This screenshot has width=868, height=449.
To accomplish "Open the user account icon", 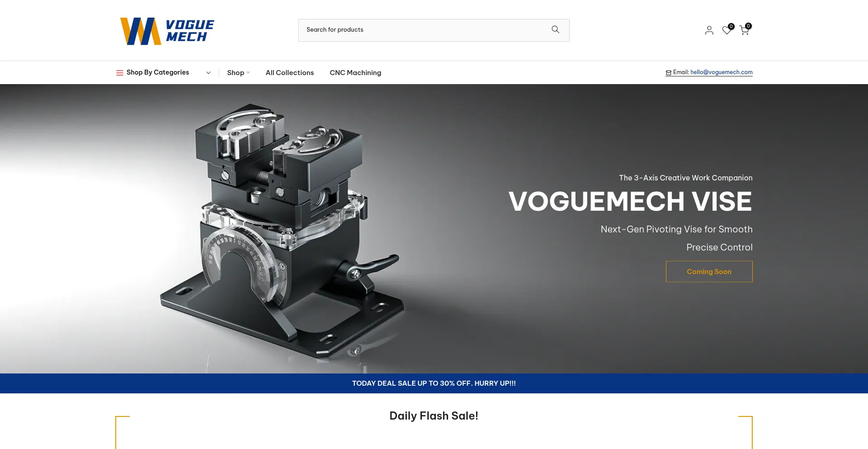I will [x=709, y=30].
